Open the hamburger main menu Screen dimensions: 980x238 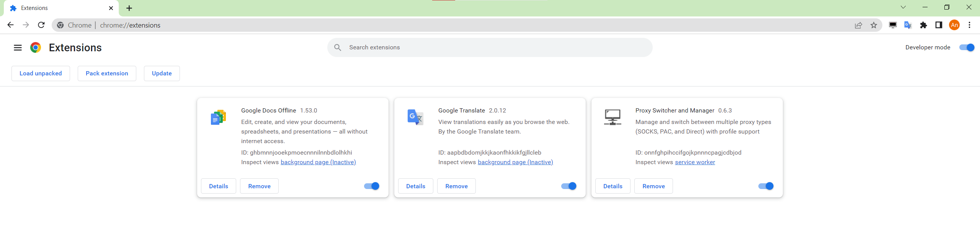pos(18,47)
